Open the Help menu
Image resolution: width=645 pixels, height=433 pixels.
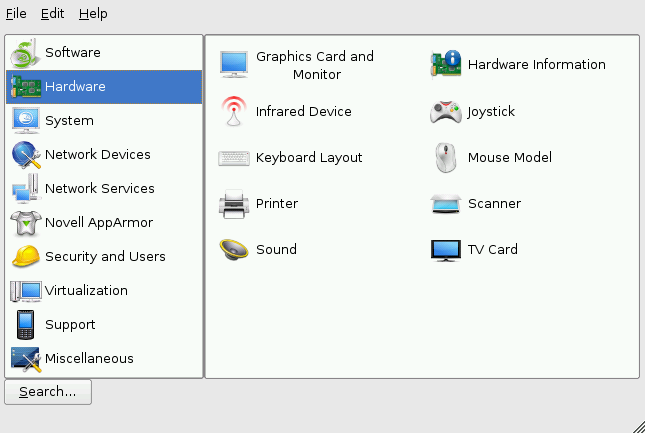93,14
